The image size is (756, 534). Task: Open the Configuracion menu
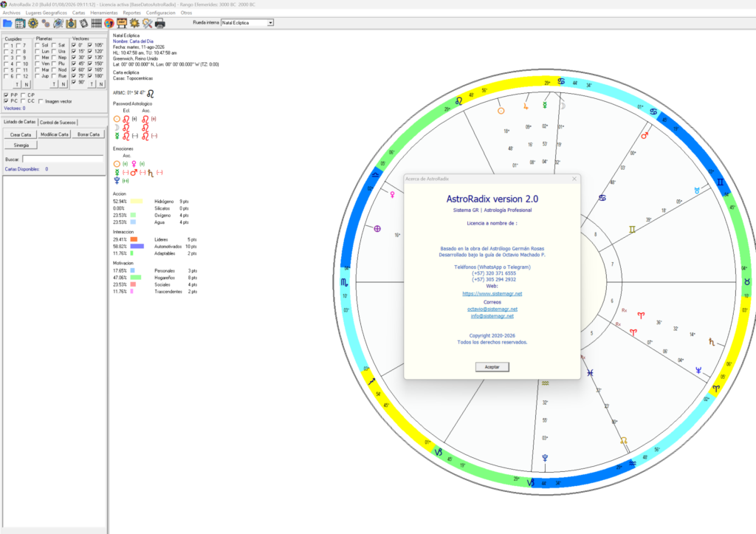[x=160, y=13]
